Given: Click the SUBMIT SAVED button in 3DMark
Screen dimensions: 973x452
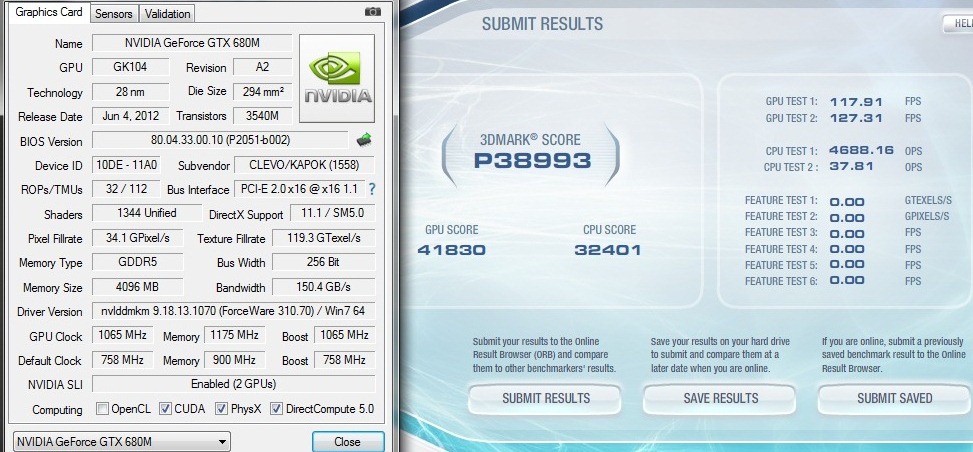Looking at the screenshot, I should pos(895,399).
